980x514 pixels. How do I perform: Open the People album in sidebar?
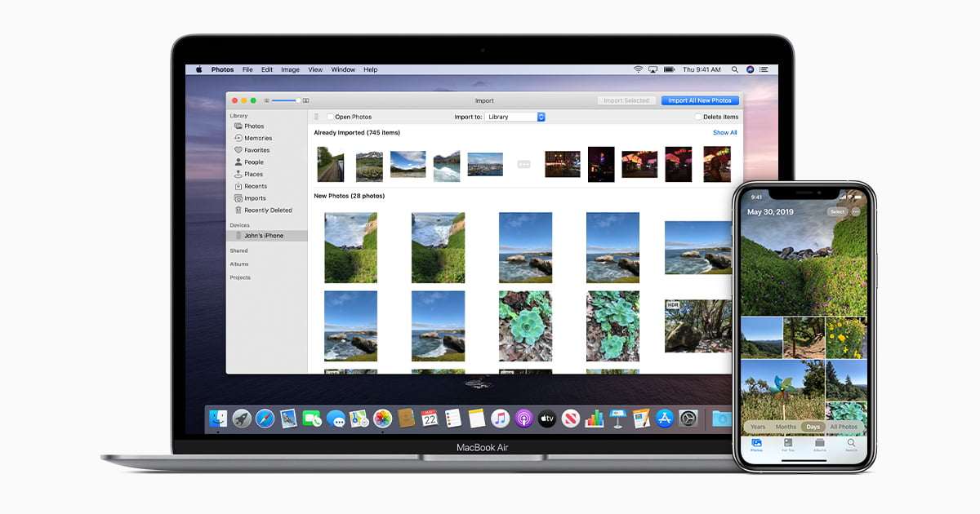[253, 162]
